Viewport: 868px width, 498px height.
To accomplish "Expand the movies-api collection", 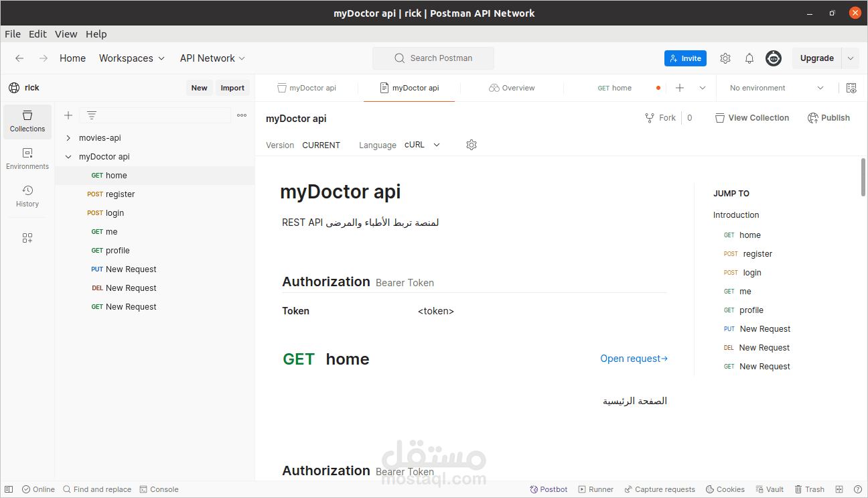I will tap(67, 137).
